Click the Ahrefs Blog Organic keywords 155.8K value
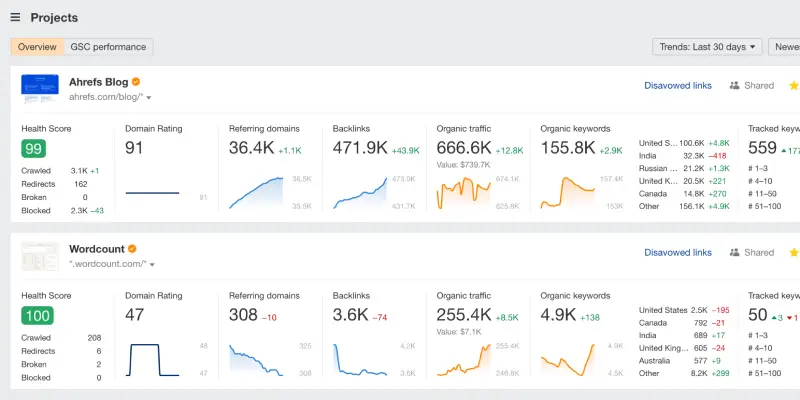The height and width of the screenshot is (400, 800). pos(568,148)
